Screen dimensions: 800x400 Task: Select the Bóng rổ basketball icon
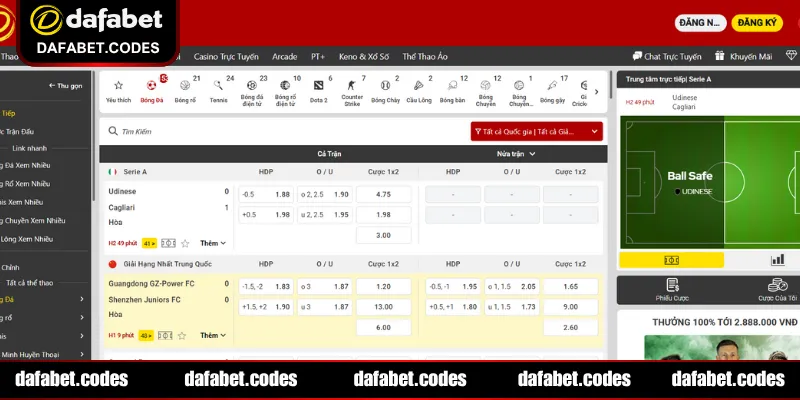(x=185, y=90)
